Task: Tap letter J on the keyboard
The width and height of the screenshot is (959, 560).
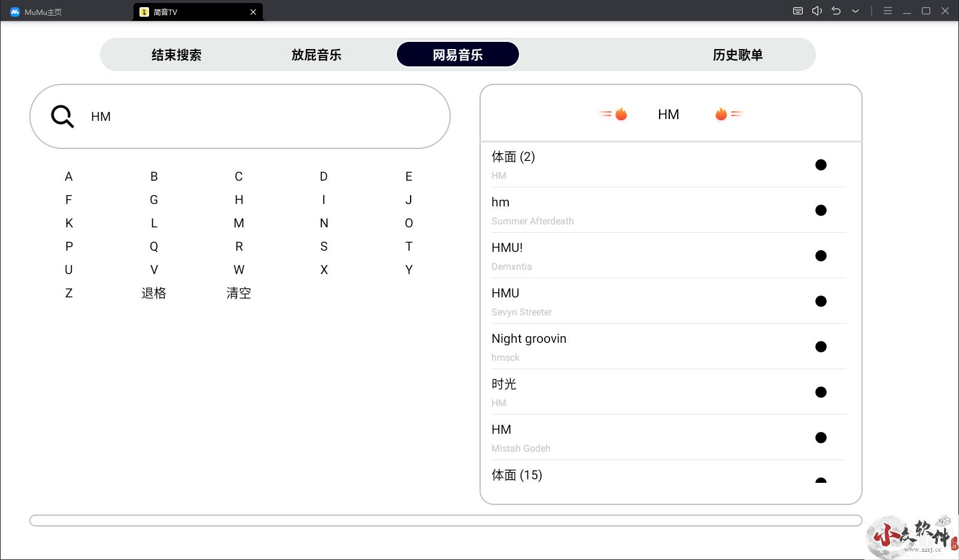Action: [x=409, y=200]
